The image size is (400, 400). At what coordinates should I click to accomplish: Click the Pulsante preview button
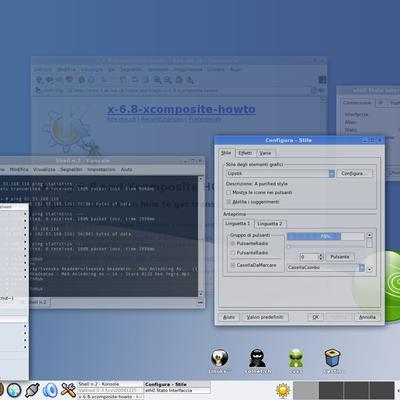point(340,257)
